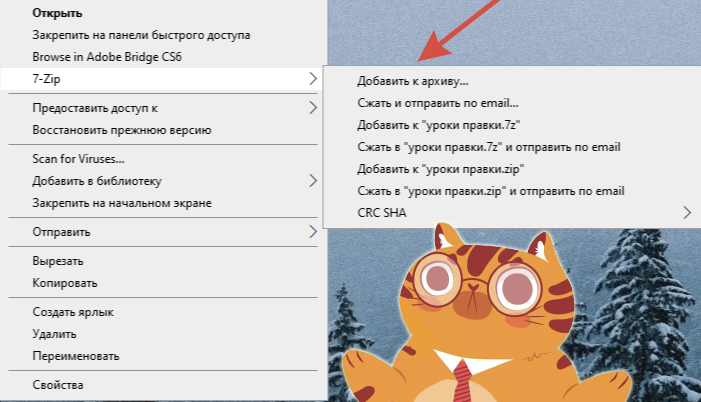Click Восстановить прежнюю версию
This screenshot has height=402, width=701.
click(121, 130)
